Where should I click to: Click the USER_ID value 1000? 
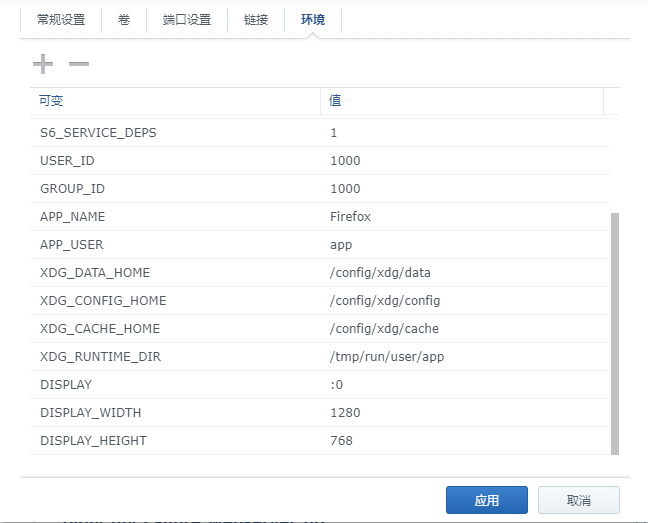click(345, 161)
